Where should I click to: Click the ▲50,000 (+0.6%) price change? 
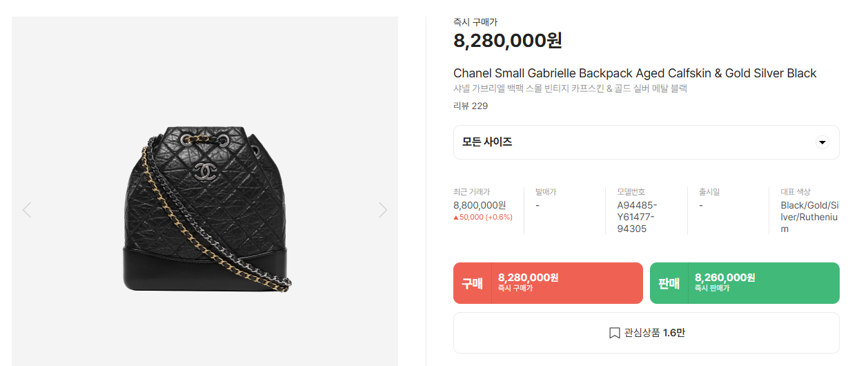coord(482,217)
